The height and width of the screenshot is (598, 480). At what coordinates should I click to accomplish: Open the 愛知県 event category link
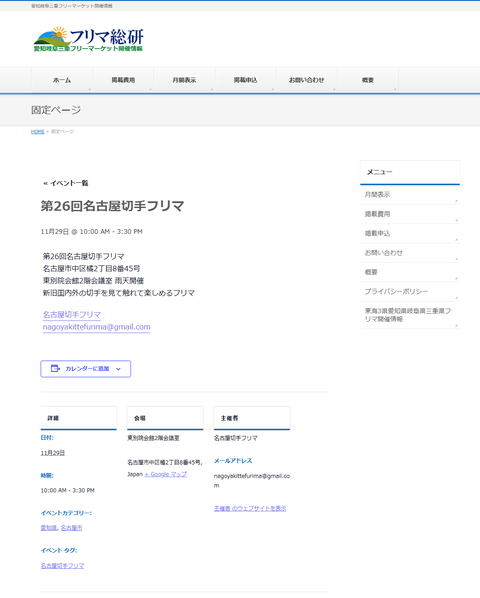pos(49,528)
